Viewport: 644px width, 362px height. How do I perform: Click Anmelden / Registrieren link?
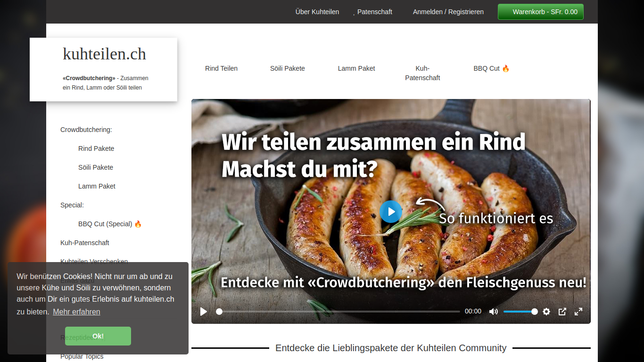coord(448,12)
